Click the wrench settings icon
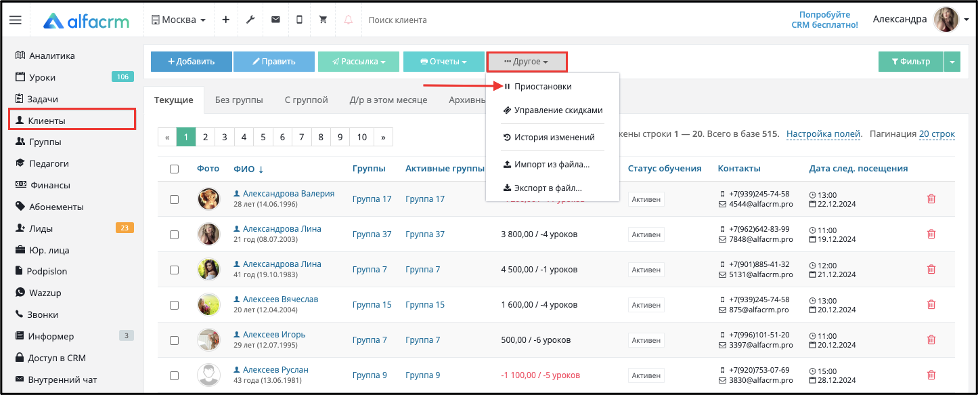Viewport: 979px width, 395px height. [250, 20]
